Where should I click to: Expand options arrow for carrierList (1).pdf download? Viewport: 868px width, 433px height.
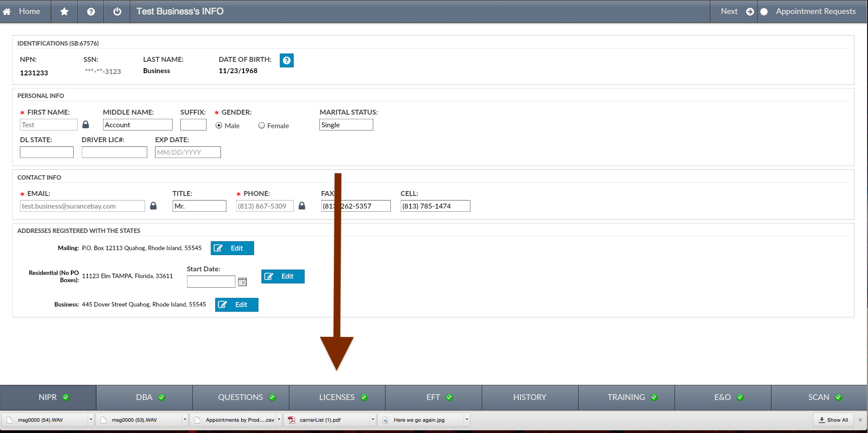coord(373,420)
